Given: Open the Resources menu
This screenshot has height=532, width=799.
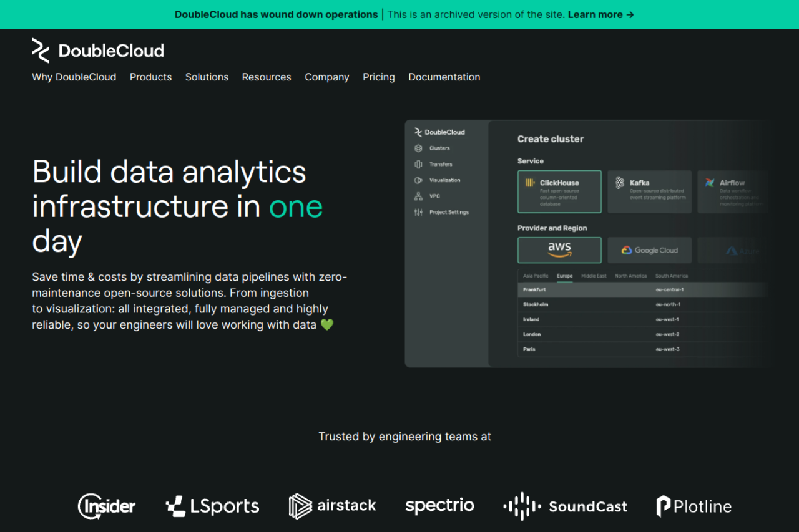Looking at the screenshot, I should click(267, 77).
